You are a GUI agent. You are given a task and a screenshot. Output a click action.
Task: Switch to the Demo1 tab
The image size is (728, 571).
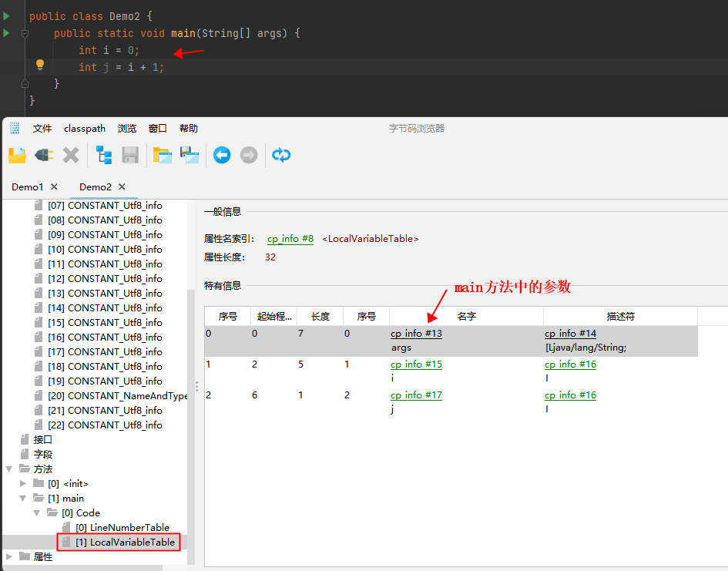click(x=28, y=187)
